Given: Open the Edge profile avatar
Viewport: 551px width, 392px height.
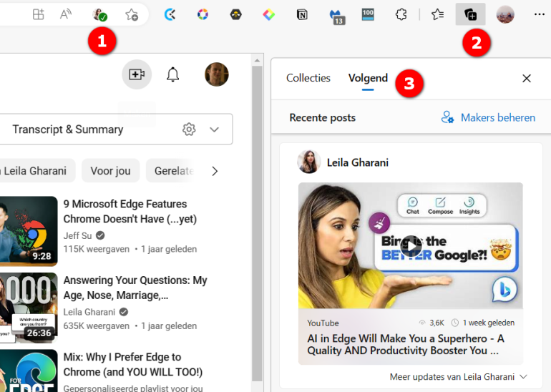Looking at the screenshot, I should point(505,15).
